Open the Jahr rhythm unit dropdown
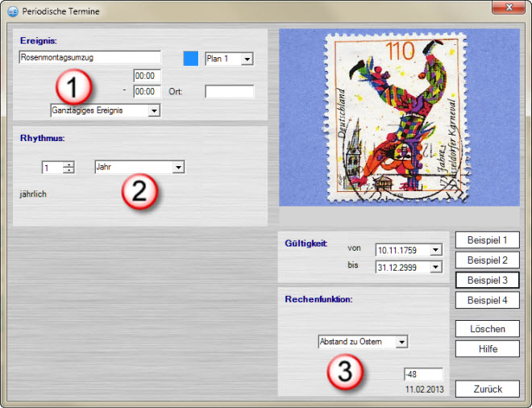532x408 pixels. click(178, 167)
